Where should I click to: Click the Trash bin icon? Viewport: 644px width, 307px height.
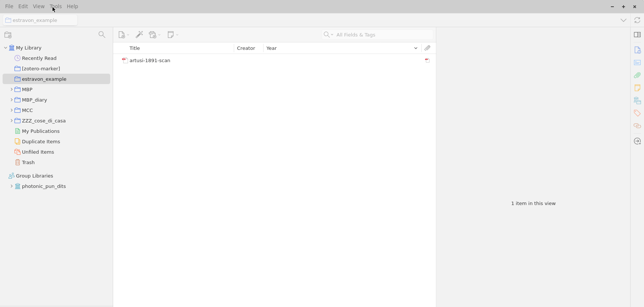[17, 162]
